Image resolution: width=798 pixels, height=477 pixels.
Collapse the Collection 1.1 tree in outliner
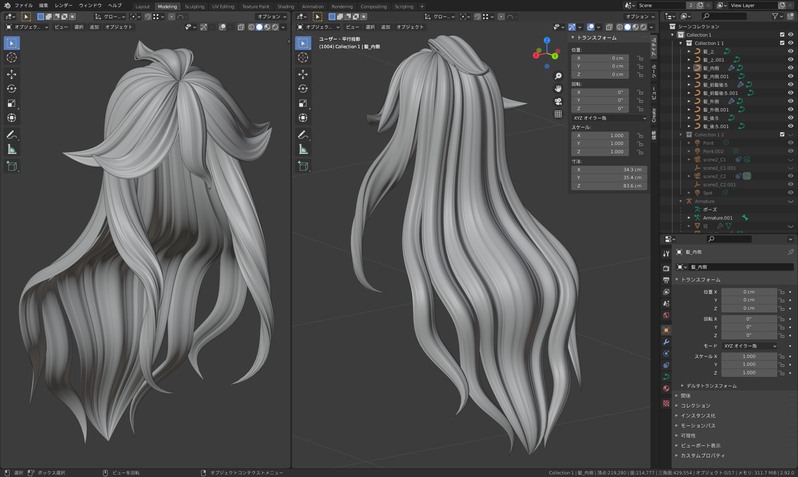click(x=679, y=43)
